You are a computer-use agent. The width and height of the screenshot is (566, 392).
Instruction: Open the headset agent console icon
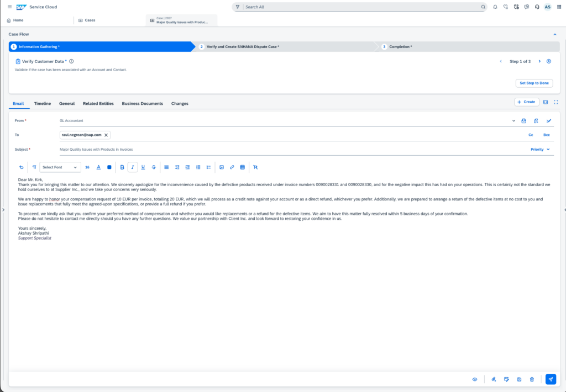[537, 7]
